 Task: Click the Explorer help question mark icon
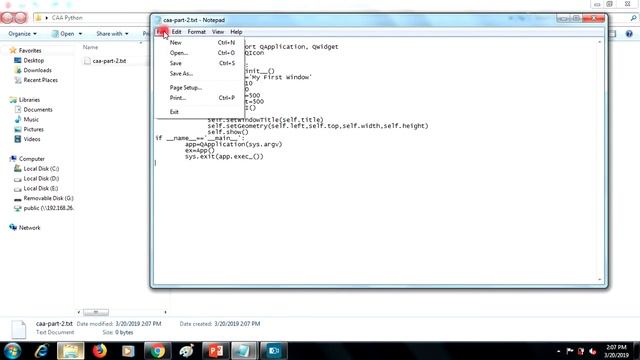click(x=629, y=34)
